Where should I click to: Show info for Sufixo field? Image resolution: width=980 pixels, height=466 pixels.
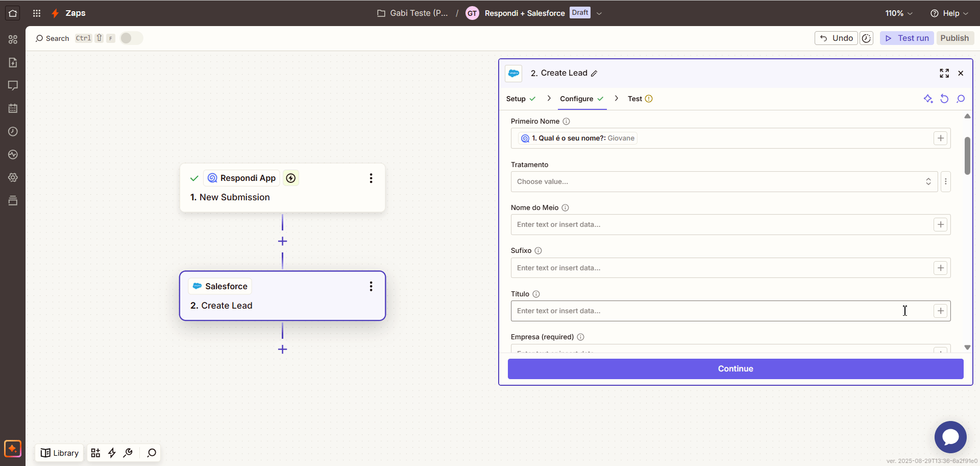538,250
